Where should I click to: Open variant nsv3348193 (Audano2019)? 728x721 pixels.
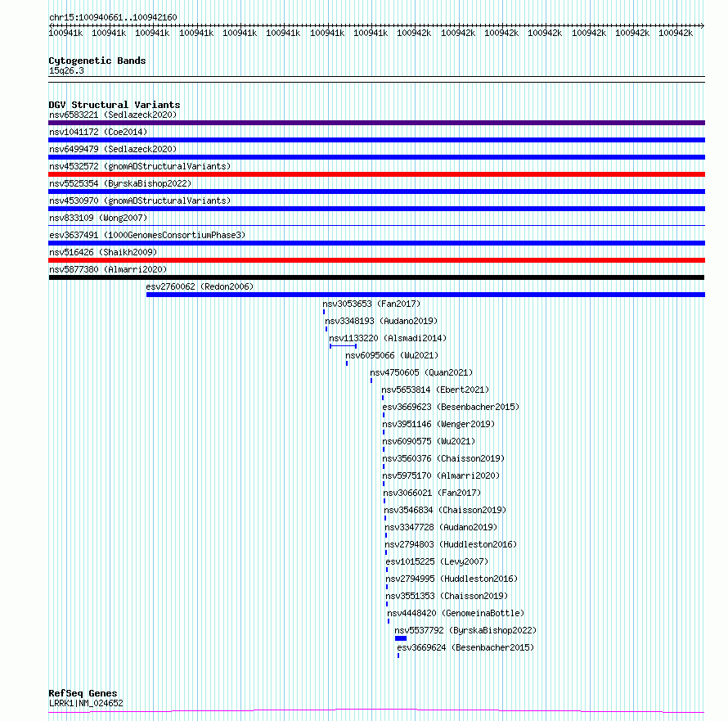381,321
